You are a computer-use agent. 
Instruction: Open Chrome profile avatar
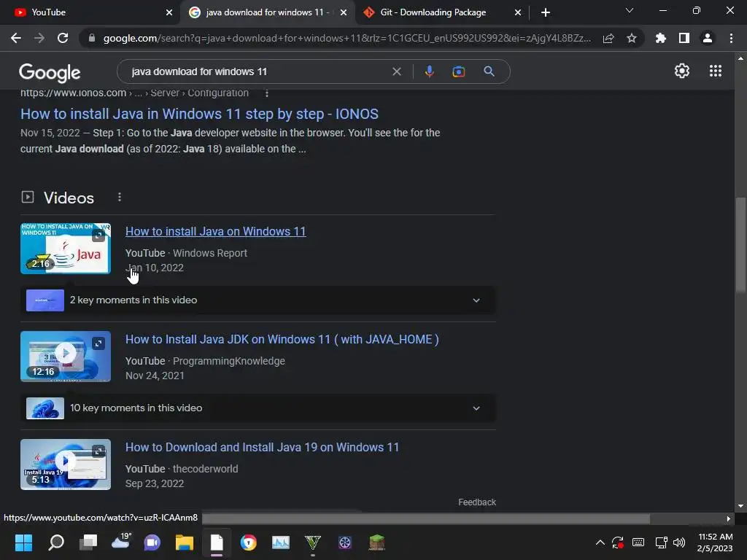pyautogui.click(x=708, y=38)
